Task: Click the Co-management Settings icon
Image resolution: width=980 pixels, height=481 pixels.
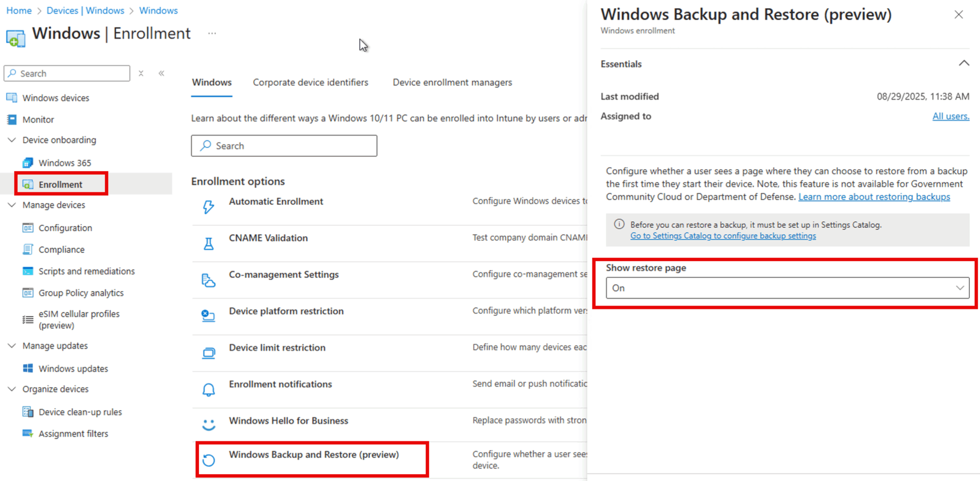Action: (208, 280)
